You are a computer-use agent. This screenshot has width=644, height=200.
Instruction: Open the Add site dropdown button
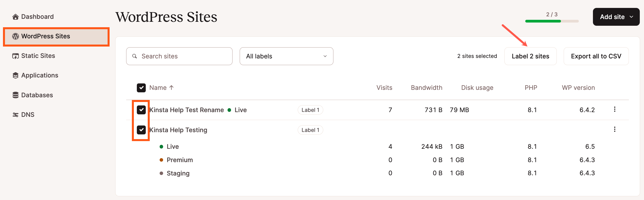616,17
